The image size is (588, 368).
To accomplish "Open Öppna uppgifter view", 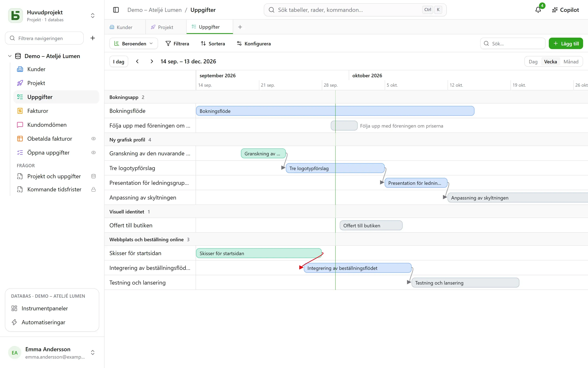I will pyautogui.click(x=56, y=152).
